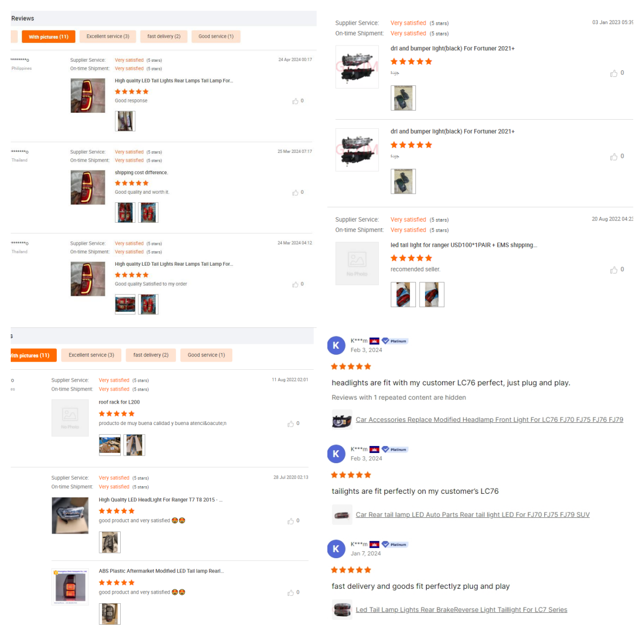This screenshot has width=644, height=644.
Task: Click thumbs-up on 'recomended seller' review
Action: [x=613, y=270]
